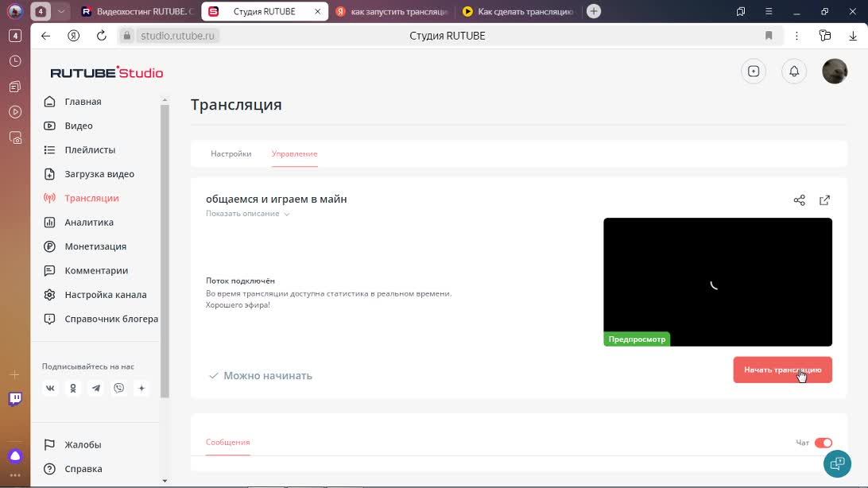Open screenshot tool icon in side panel
Image resolution: width=868 pixels, height=488 pixels.
15,137
